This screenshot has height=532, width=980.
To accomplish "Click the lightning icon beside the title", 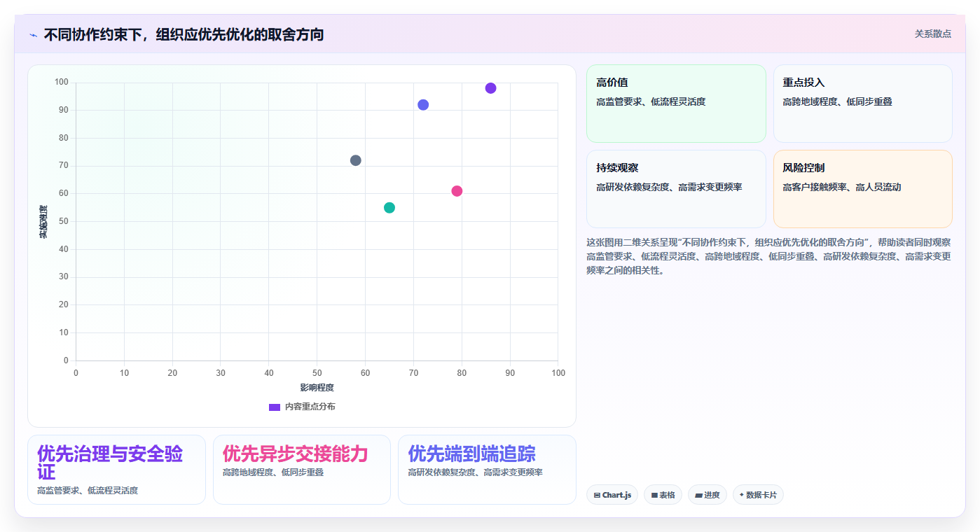I will click(33, 35).
